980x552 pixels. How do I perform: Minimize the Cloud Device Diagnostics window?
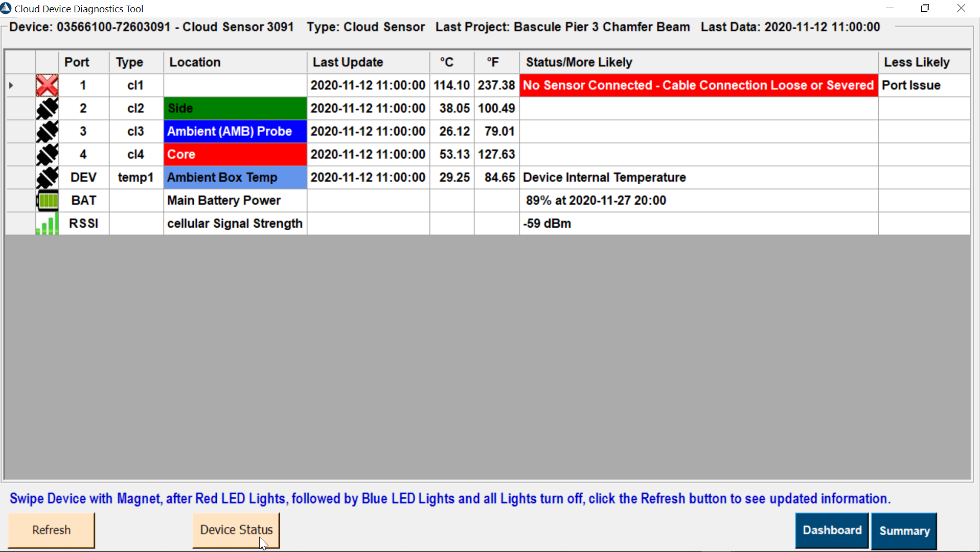click(x=890, y=8)
